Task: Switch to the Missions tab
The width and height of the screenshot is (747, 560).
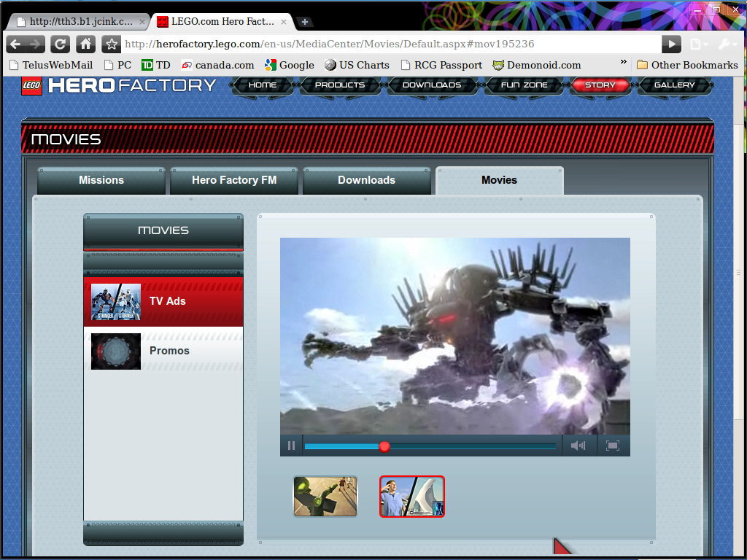Action: click(101, 179)
